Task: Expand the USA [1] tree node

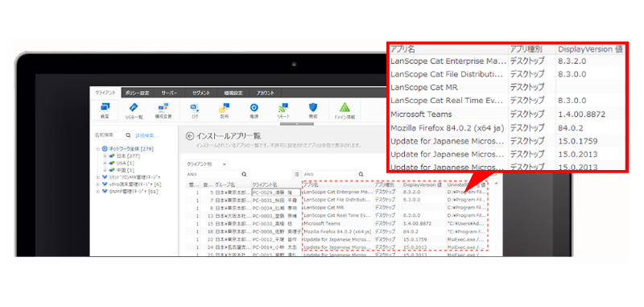Action: (105, 163)
